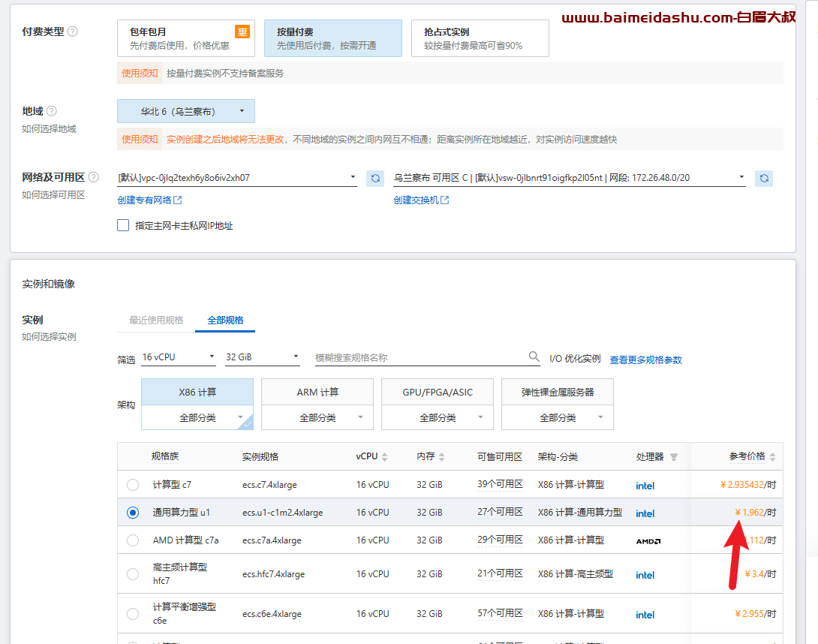Choose 按量付费 billing type
Image resolution: width=818 pixels, height=644 pixels.
tap(333, 38)
